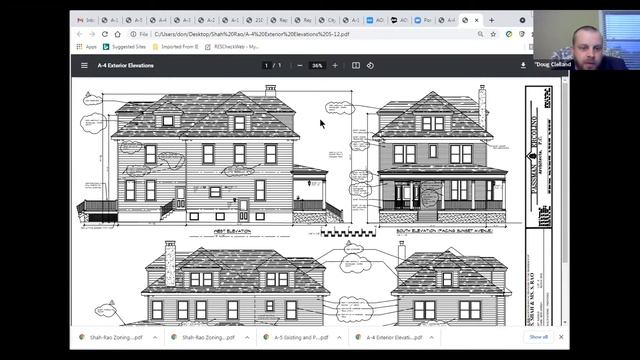Screen dimensions: 640x360
Task: Reload the current browser page
Action: (105, 34)
